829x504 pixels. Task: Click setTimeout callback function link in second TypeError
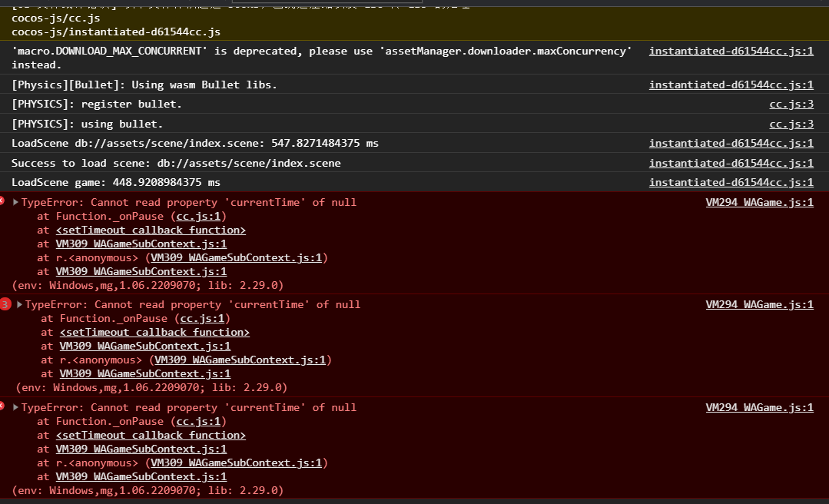[x=154, y=333]
